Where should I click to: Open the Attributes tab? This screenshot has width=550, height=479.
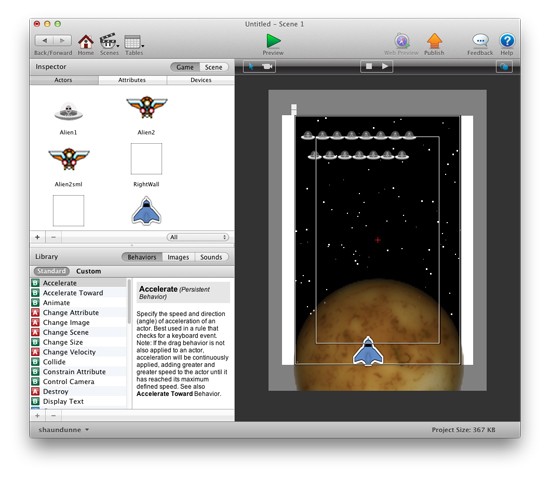[x=132, y=80]
